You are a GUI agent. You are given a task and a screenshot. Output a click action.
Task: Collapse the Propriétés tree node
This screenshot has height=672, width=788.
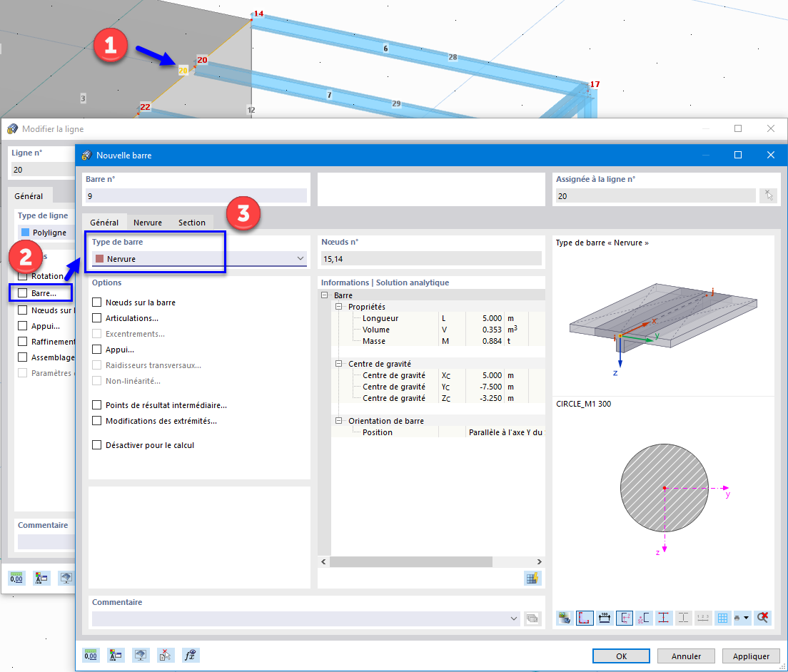click(x=339, y=306)
